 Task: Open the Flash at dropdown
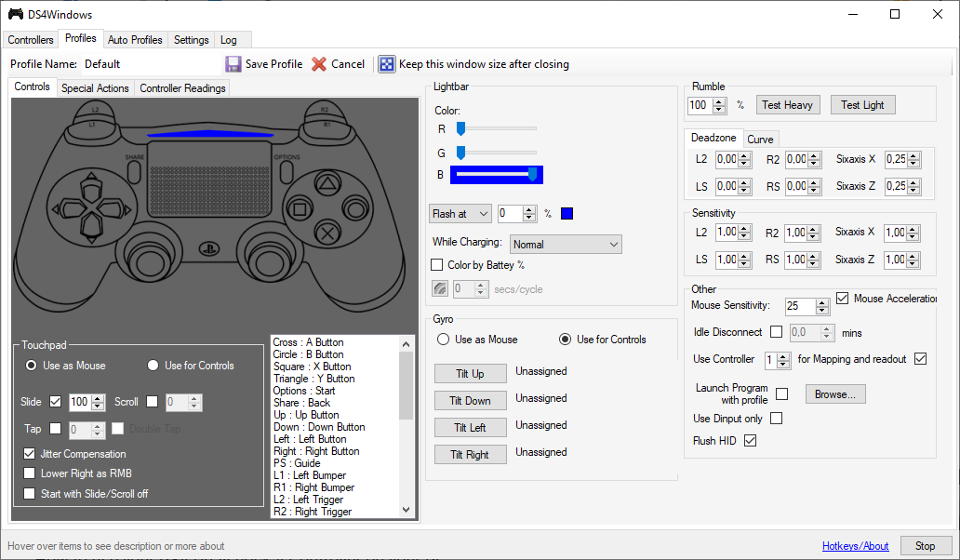460,214
